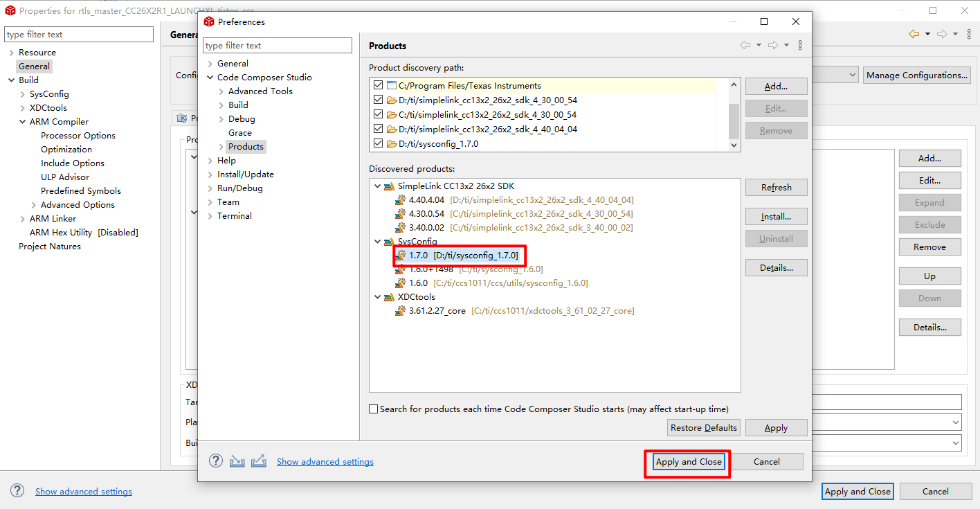Toggle checkbox for D:/ti/sysconfig_1.7.0 path
980x509 pixels.
tap(378, 143)
